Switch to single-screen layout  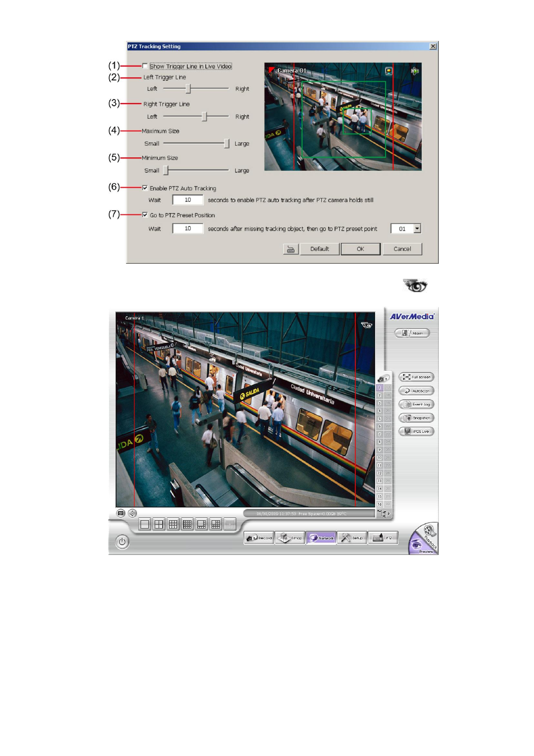pyautogui.click(x=145, y=525)
